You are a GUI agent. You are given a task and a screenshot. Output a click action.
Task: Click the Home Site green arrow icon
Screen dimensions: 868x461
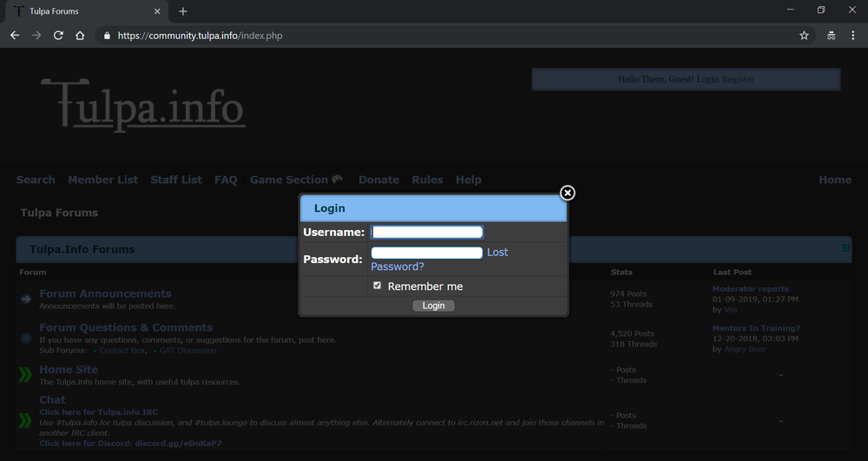coord(25,375)
